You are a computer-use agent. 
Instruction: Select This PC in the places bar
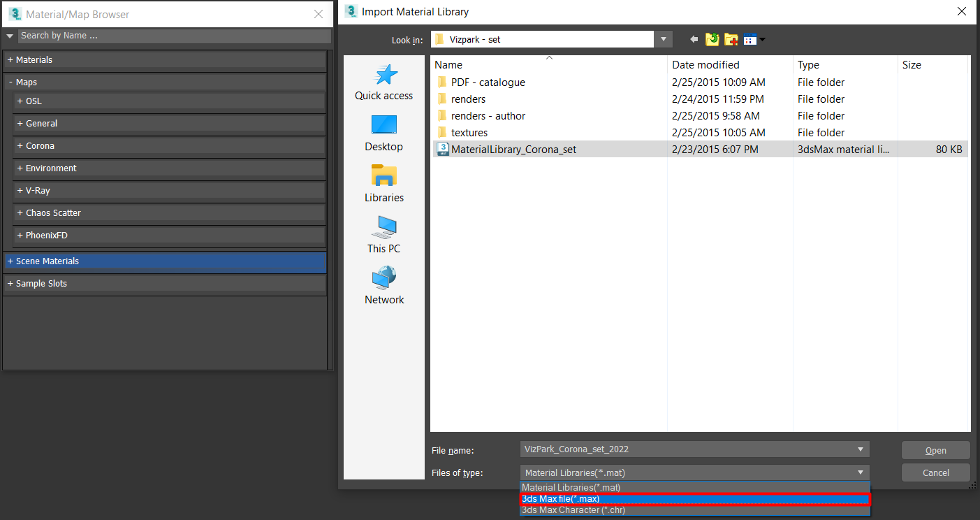click(383, 235)
